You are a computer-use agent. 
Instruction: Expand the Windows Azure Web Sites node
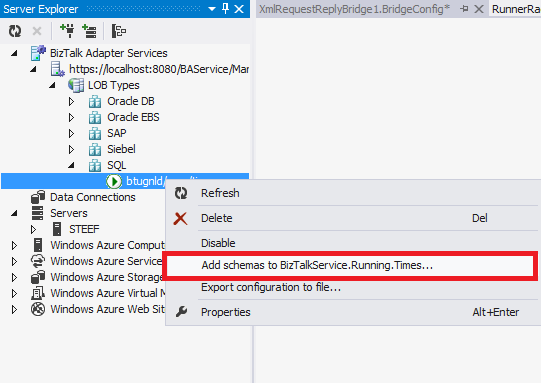pos(14,309)
